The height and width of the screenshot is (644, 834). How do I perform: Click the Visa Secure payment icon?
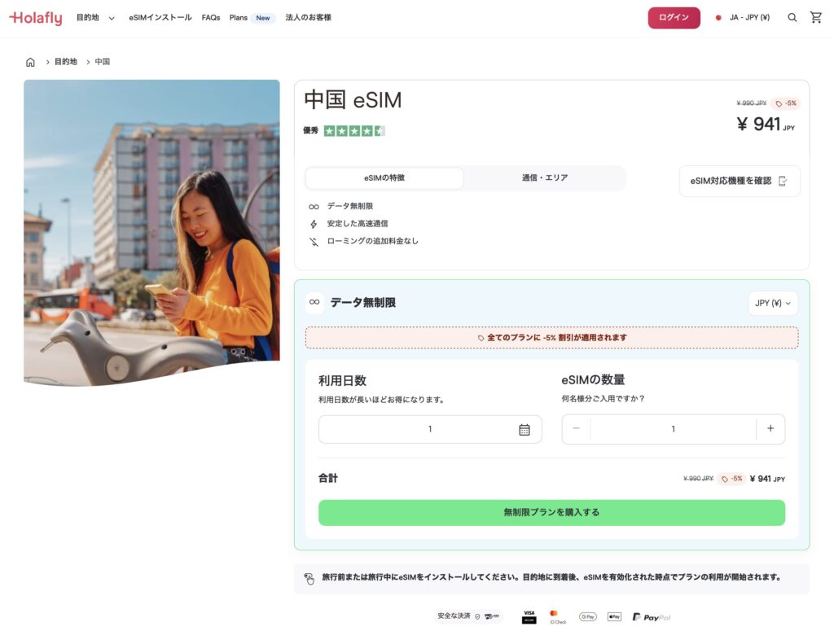pyautogui.click(x=529, y=616)
